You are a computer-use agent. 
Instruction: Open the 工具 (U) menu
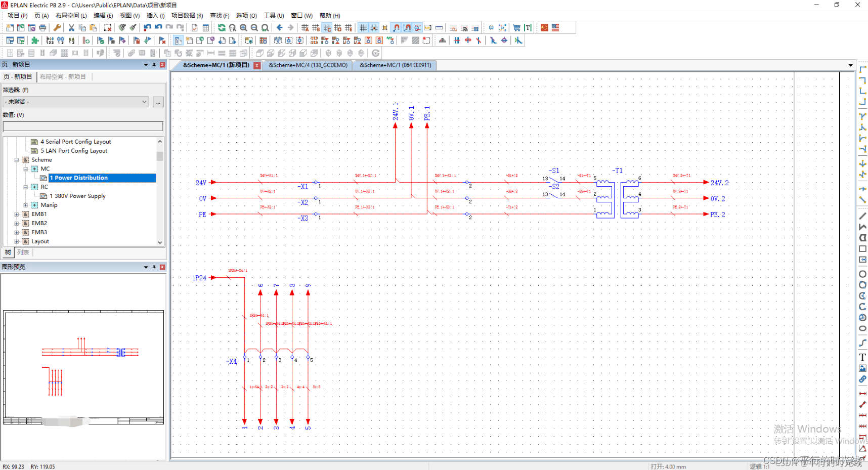coord(274,16)
